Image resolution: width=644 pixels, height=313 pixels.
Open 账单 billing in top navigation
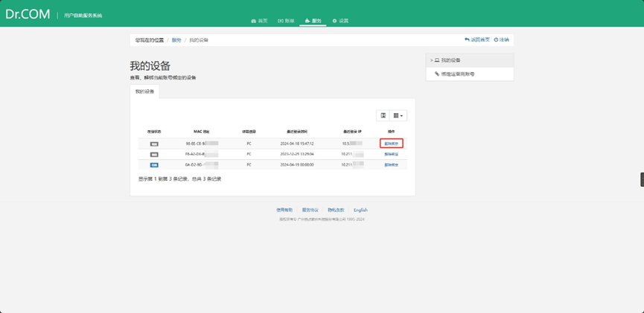click(286, 21)
